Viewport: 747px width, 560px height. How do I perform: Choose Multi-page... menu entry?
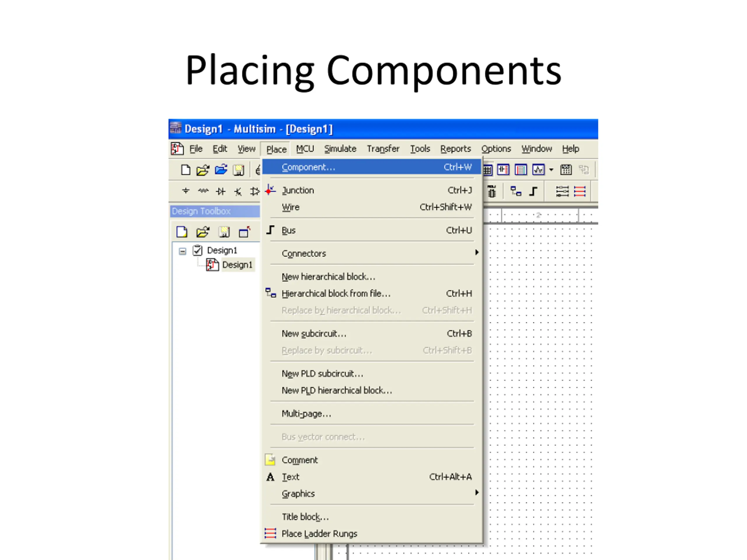(371, 414)
